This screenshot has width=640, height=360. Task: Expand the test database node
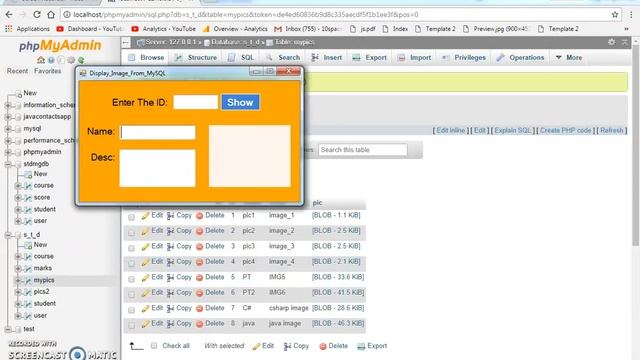8,329
